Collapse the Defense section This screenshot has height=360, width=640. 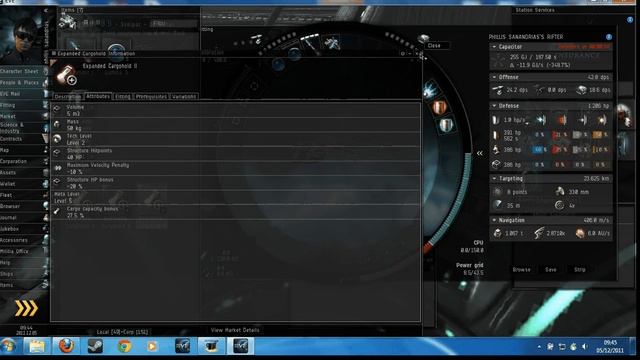click(494, 106)
